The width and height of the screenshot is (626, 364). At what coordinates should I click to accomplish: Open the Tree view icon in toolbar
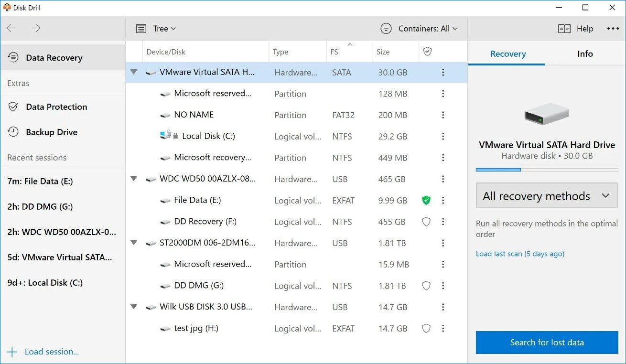tap(141, 28)
